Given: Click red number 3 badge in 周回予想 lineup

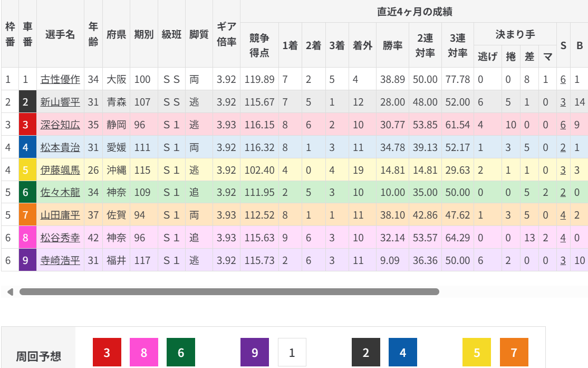Looking at the screenshot, I should (x=107, y=352).
